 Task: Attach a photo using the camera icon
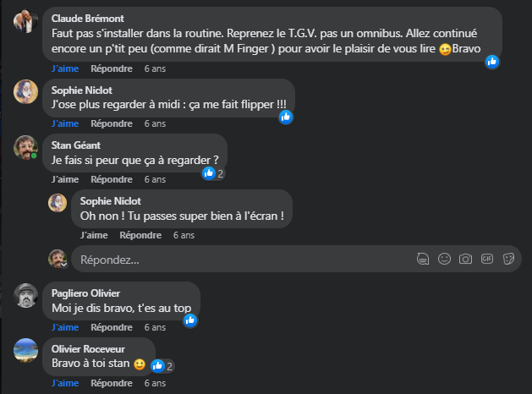464,259
